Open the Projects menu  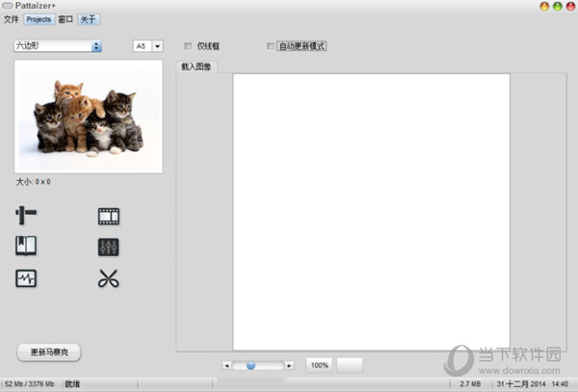[39, 19]
